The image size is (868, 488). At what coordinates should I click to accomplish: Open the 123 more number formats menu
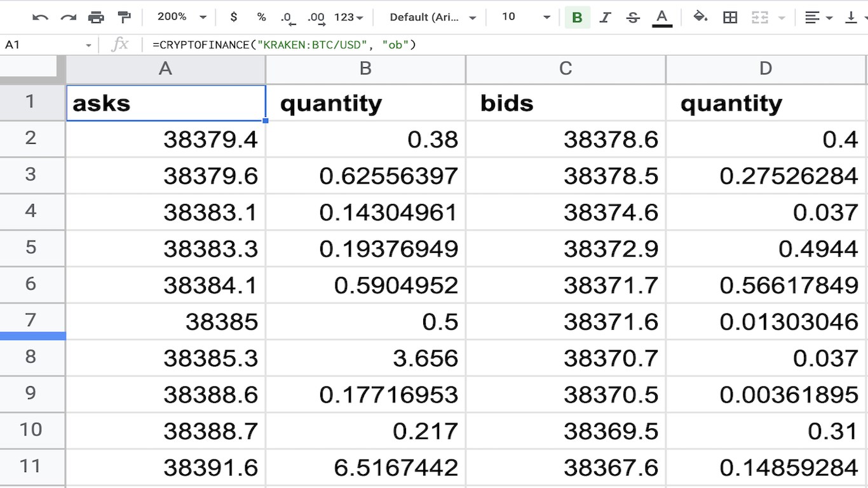348,17
